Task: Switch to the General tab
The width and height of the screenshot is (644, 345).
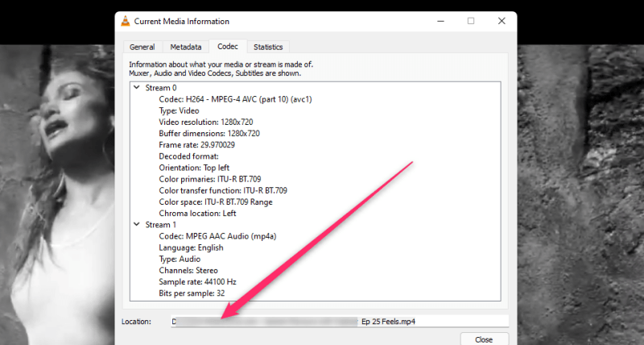Action: (x=142, y=47)
